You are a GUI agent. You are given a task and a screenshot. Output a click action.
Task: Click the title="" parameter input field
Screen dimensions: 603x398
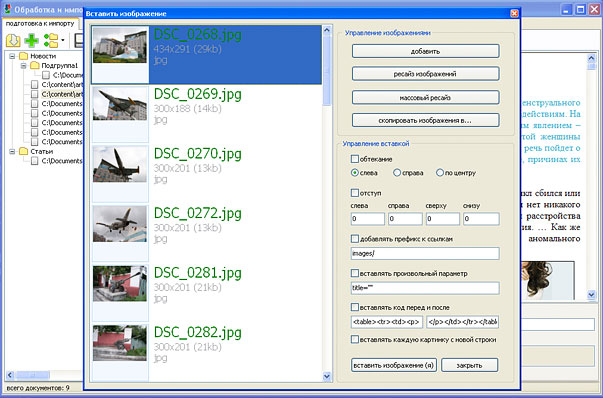(425, 288)
